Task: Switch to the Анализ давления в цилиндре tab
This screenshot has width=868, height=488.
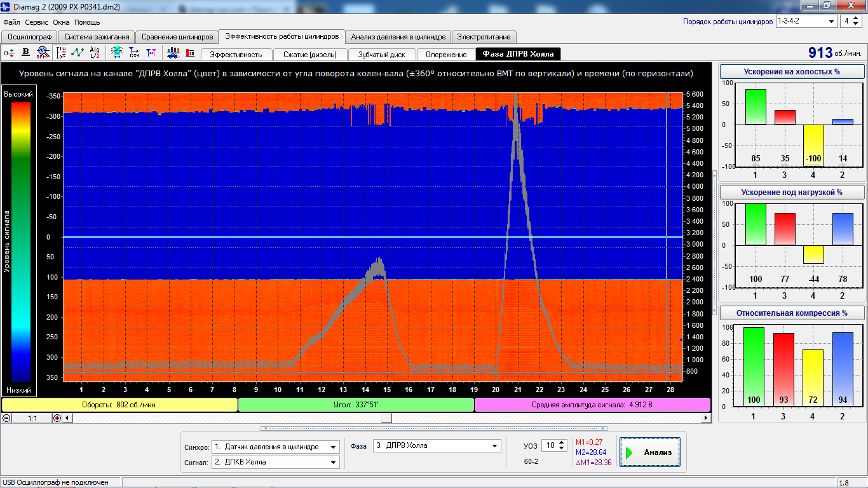Action: (x=398, y=37)
